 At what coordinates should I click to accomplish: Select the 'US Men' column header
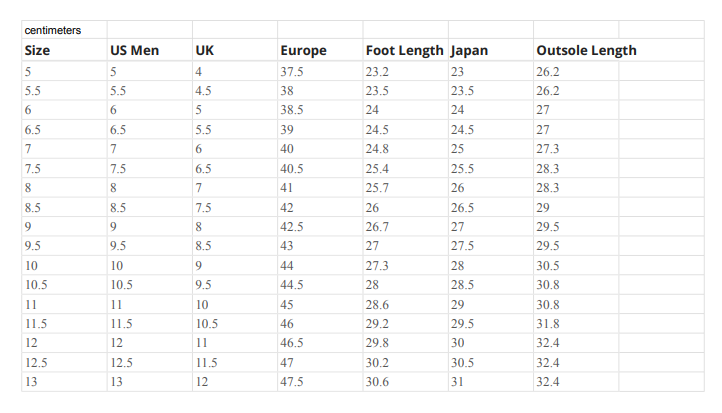150,50
